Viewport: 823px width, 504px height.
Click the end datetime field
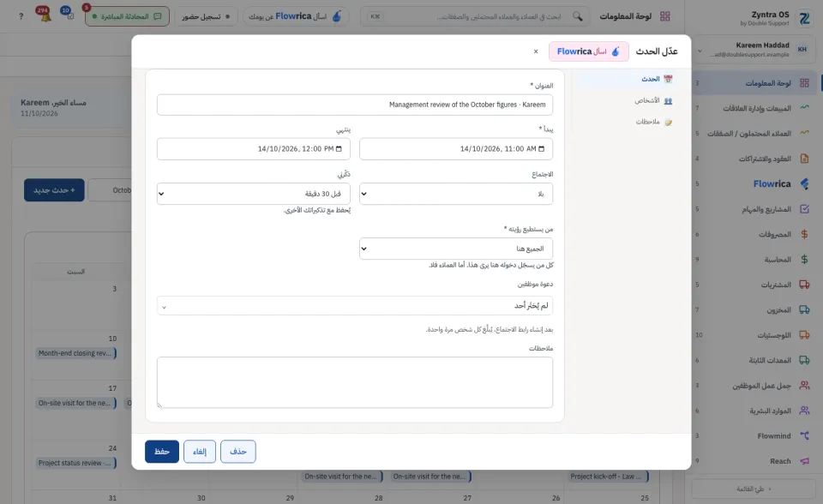253,149
